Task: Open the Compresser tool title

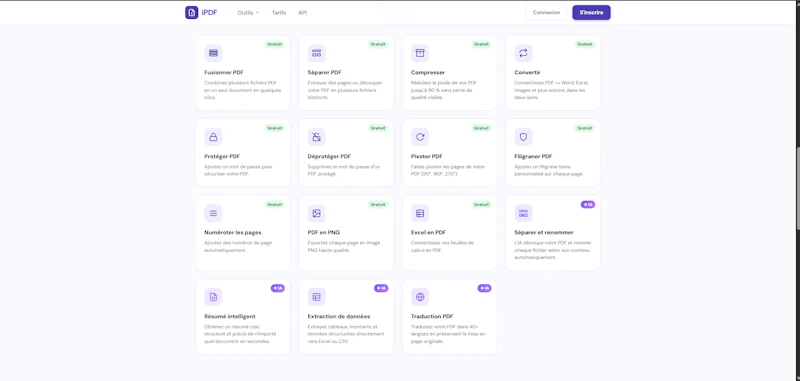Action: coord(428,72)
